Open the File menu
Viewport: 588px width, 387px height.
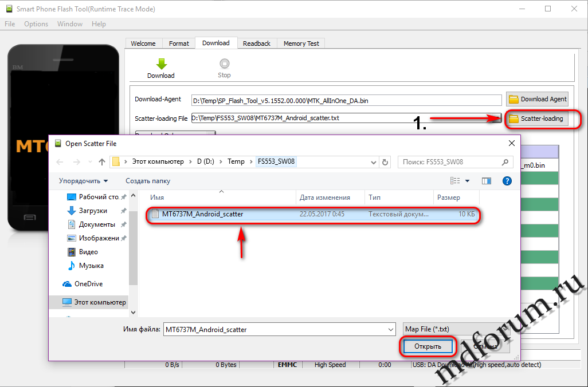pyautogui.click(x=10, y=24)
